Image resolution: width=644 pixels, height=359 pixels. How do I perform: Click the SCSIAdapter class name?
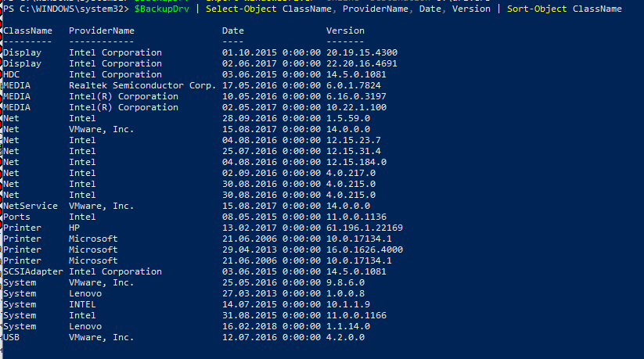[x=31, y=271]
